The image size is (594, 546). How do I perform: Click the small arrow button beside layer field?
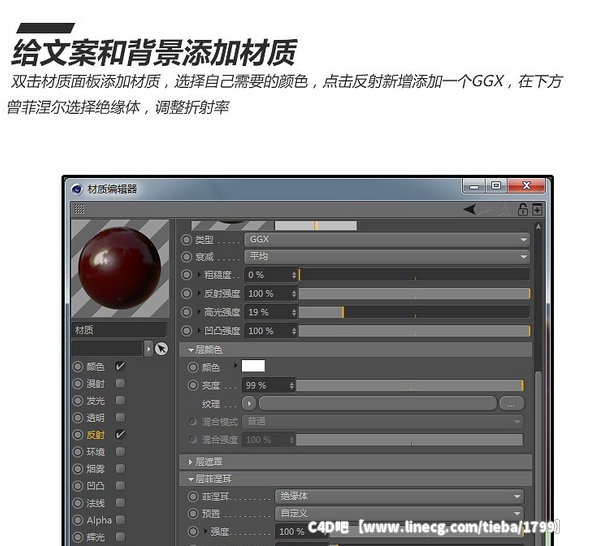pyautogui.click(x=148, y=349)
